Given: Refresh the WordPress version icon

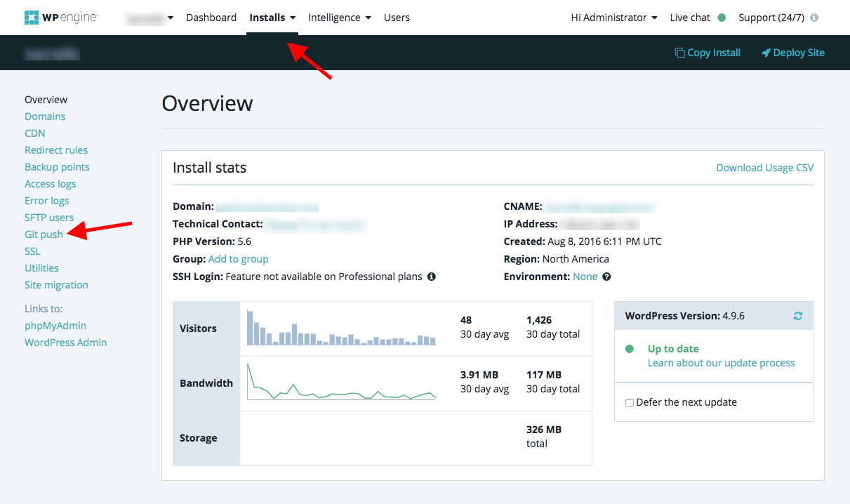Looking at the screenshot, I should coord(798,316).
